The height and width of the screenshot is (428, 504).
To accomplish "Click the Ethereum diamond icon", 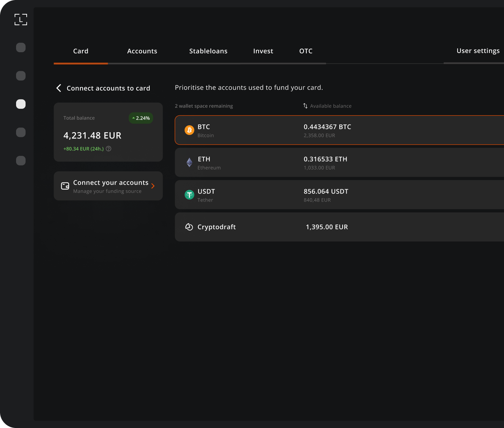I will click(x=189, y=163).
